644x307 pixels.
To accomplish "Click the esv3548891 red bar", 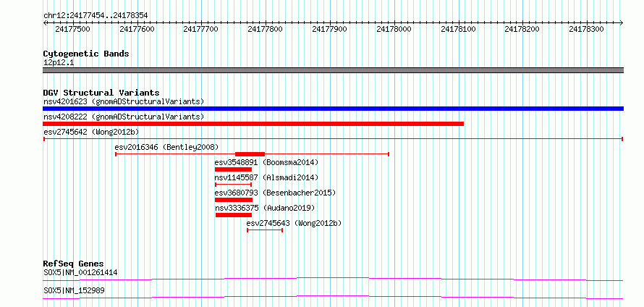I will click(x=233, y=169).
